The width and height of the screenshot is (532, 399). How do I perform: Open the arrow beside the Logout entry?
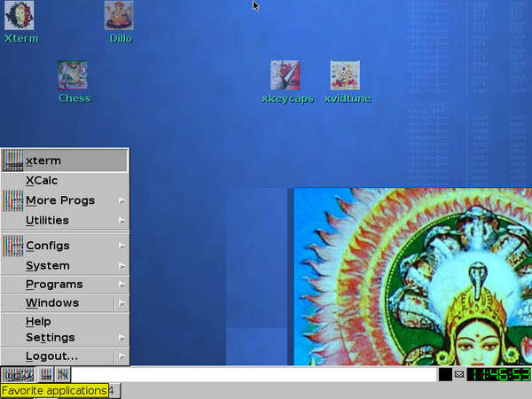pyautogui.click(x=122, y=356)
